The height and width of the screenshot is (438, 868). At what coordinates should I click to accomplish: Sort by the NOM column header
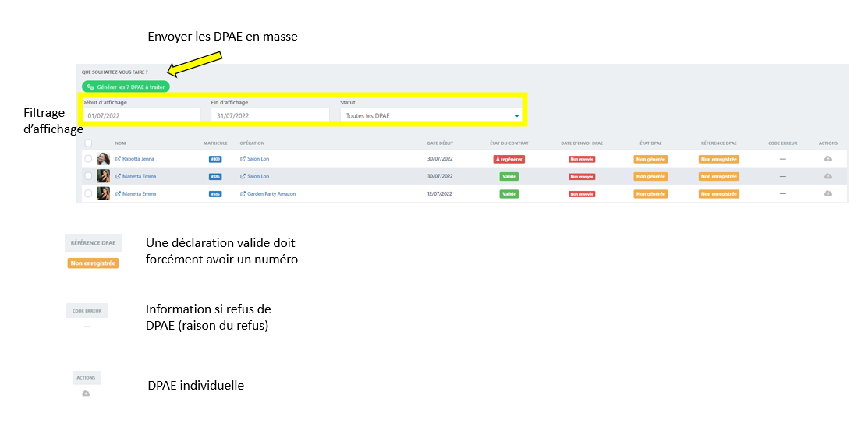[x=120, y=143]
